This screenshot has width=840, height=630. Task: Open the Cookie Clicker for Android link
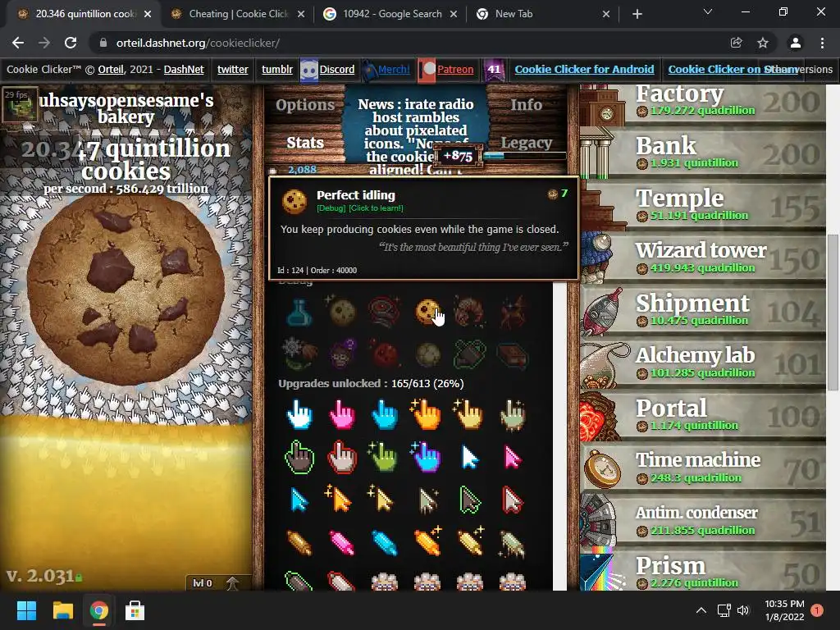pos(584,69)
